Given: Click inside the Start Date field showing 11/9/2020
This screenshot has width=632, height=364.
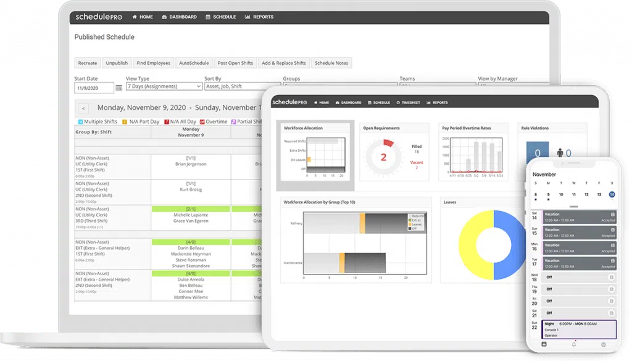Looking at the screenshot, I should point(96,87).
